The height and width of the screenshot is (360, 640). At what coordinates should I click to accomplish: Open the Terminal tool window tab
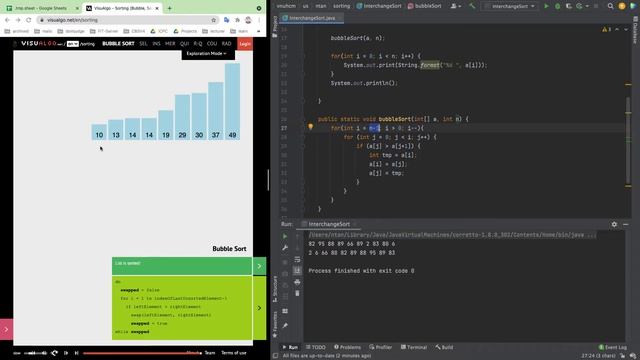pos(413,347)
